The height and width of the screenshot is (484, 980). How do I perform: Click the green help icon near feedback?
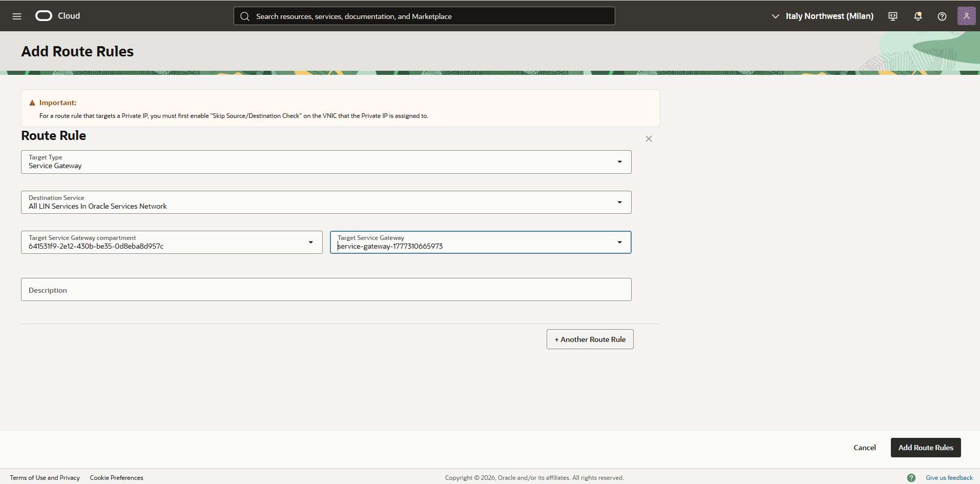911,478
